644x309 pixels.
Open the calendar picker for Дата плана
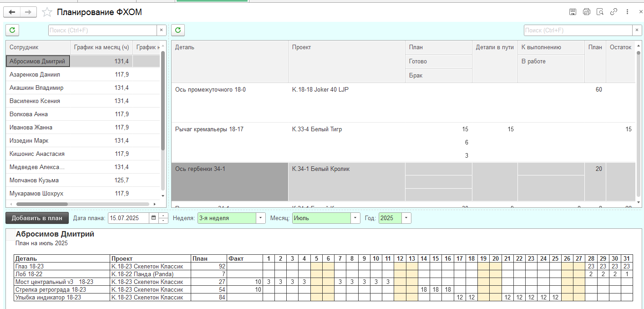pos(153,218)
